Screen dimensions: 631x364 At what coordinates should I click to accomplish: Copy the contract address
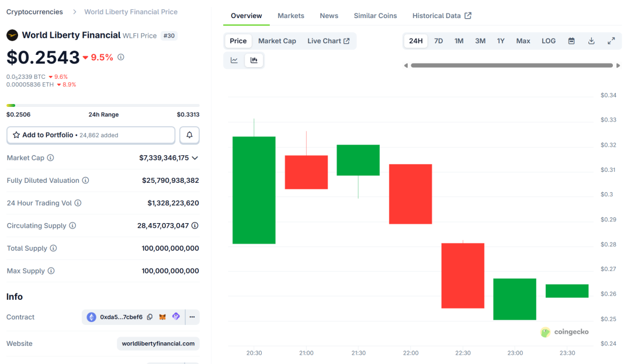[150, 317]
